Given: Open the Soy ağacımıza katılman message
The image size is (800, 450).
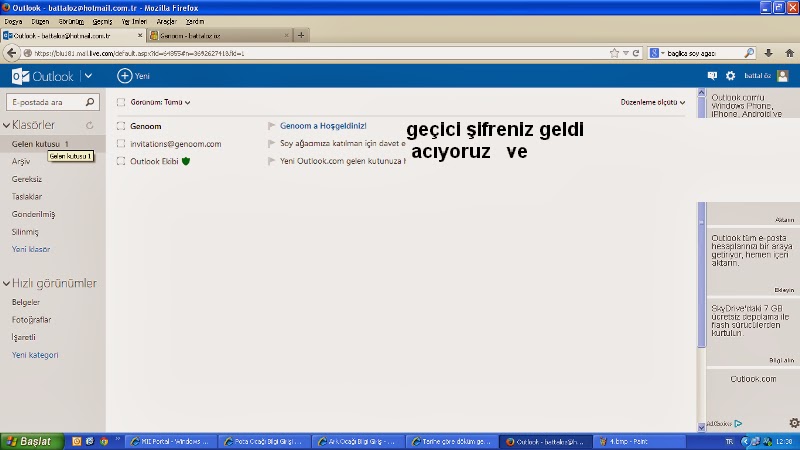Looking at the screenshot, I should click(342, 143).
